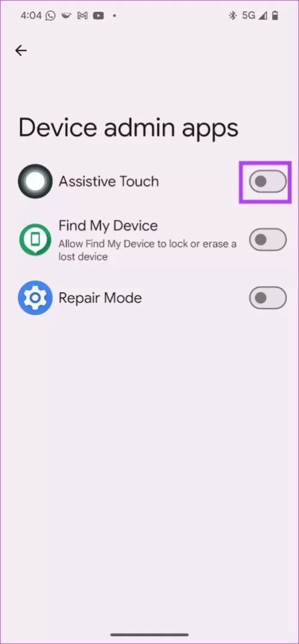Tap the Find My Device app icon
Screen dimensions: 299x644
click(x=35, y=240)
